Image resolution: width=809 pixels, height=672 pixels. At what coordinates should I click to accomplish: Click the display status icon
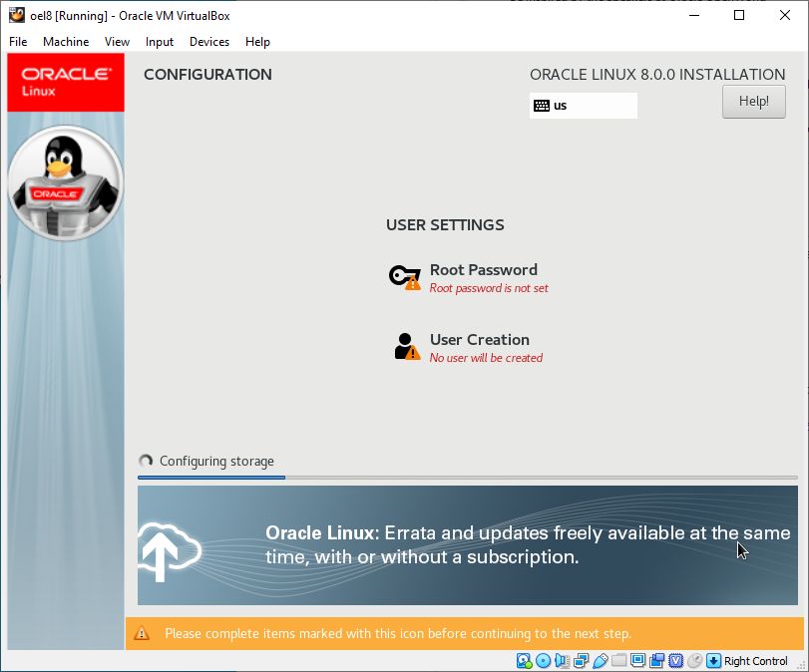point(638,660)
